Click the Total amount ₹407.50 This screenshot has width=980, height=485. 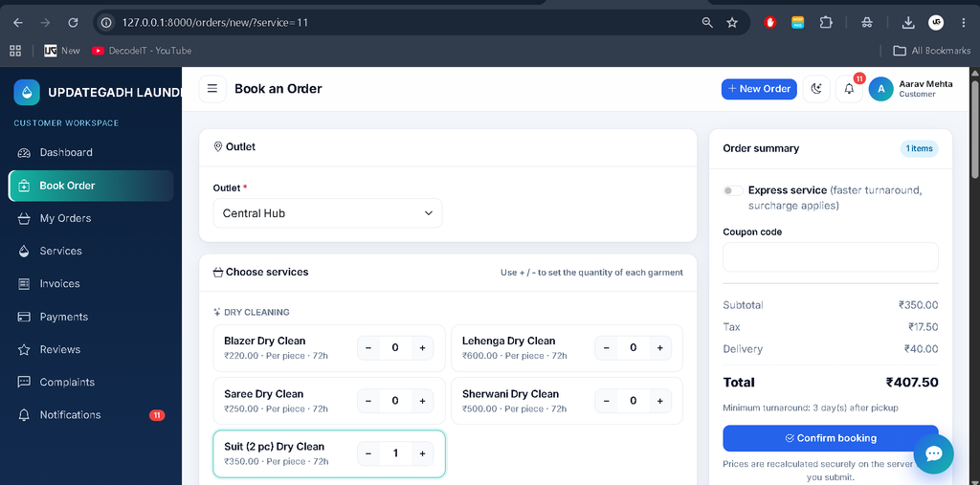tap(912, 383)
